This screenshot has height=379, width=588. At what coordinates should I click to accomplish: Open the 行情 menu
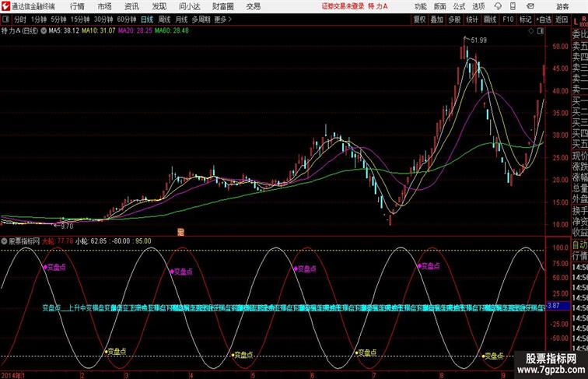pos(77,6)
